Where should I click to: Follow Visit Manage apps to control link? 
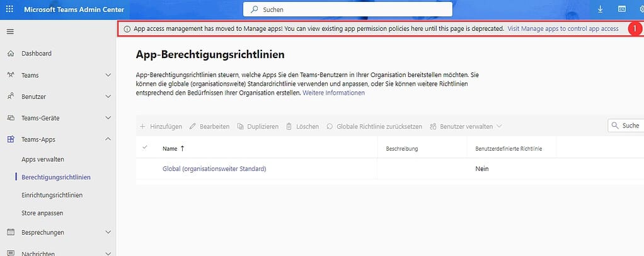point(563,29)
